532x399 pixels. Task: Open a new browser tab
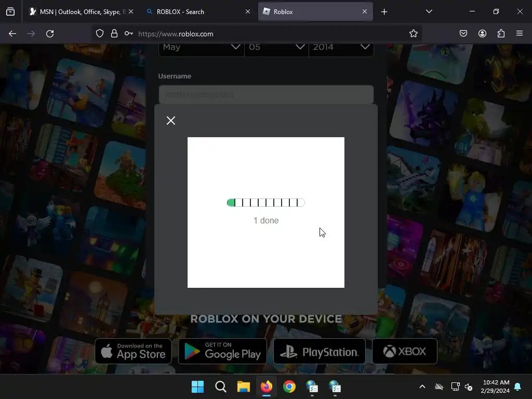click(x=384, y=12)
